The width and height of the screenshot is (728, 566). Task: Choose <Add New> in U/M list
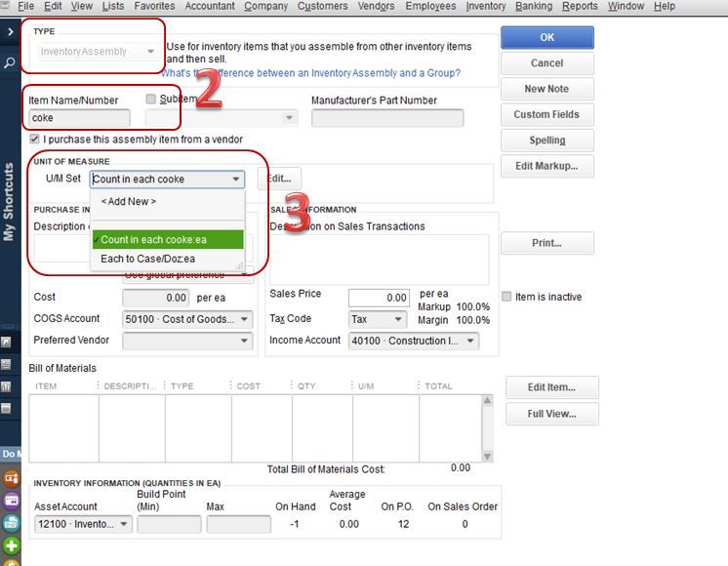pyautogui.click(x=129, y=201)
